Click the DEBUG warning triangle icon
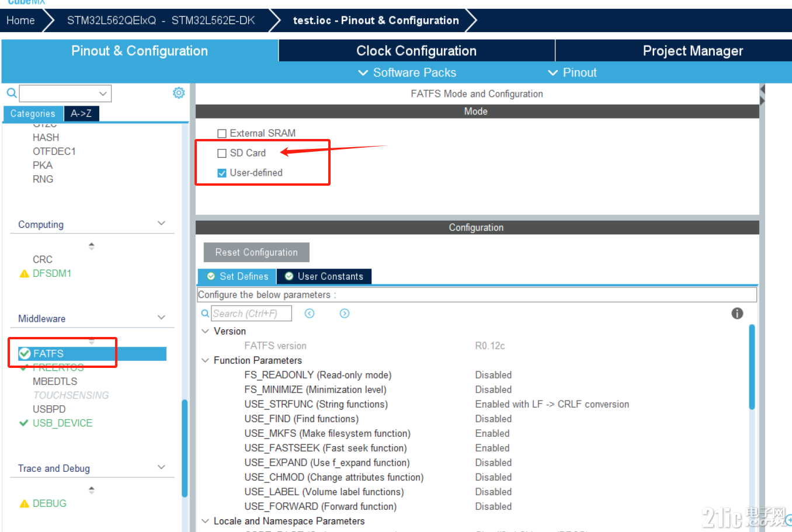 pyautogui.click(x=24, y=503)
